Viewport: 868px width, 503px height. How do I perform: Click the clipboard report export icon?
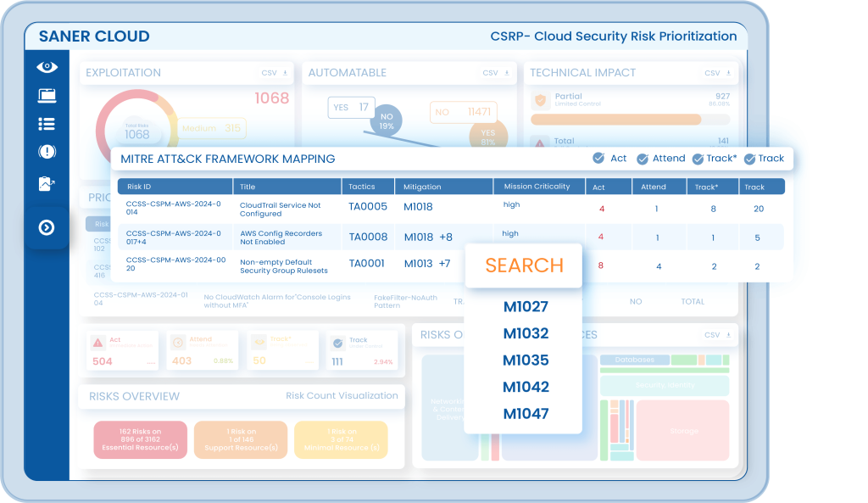[47, 183]
